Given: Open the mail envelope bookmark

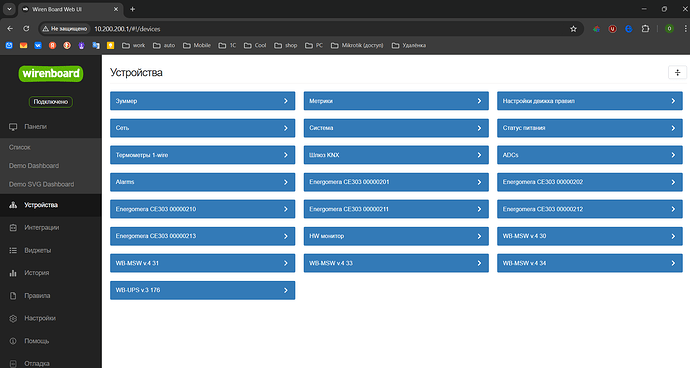Looking at the screenshot, I should [23, 45].
